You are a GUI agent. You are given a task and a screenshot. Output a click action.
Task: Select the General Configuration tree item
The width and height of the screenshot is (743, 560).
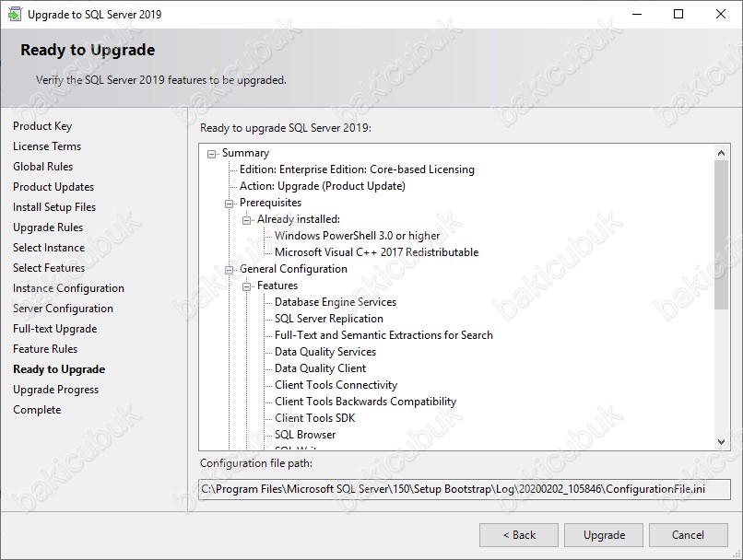click(293, 269)
